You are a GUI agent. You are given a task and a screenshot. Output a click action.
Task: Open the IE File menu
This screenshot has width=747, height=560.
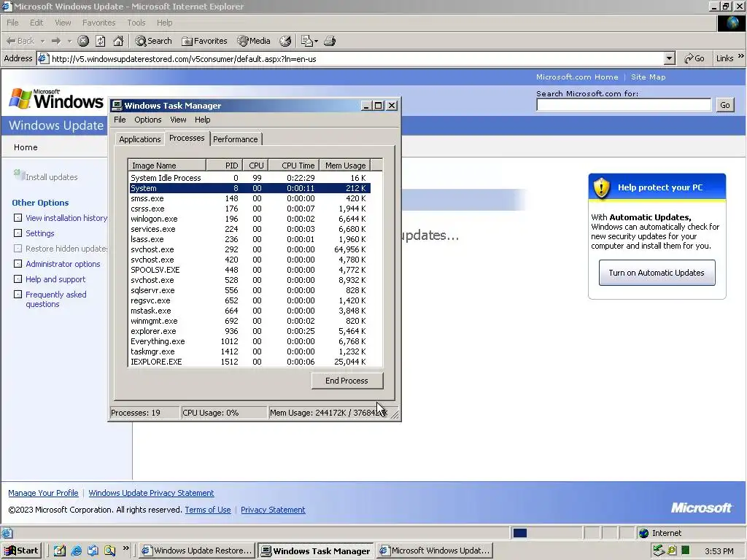pyautogui.click(x=12, y=23)
